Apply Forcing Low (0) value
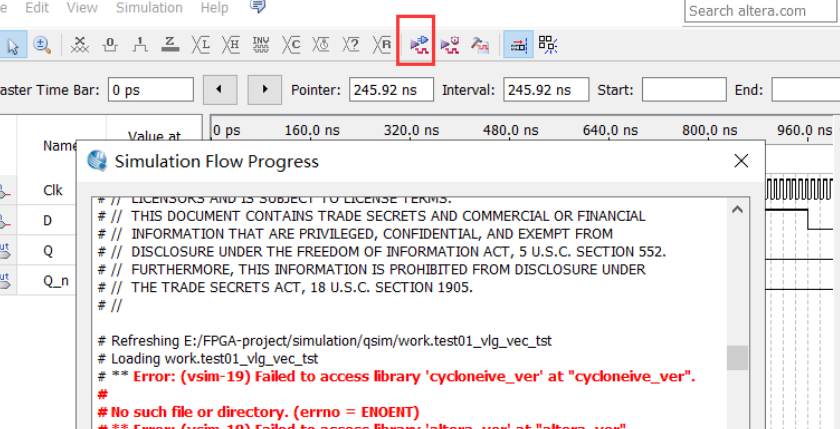The height and width of the screenshot is (429, 840). click(110, 45)
